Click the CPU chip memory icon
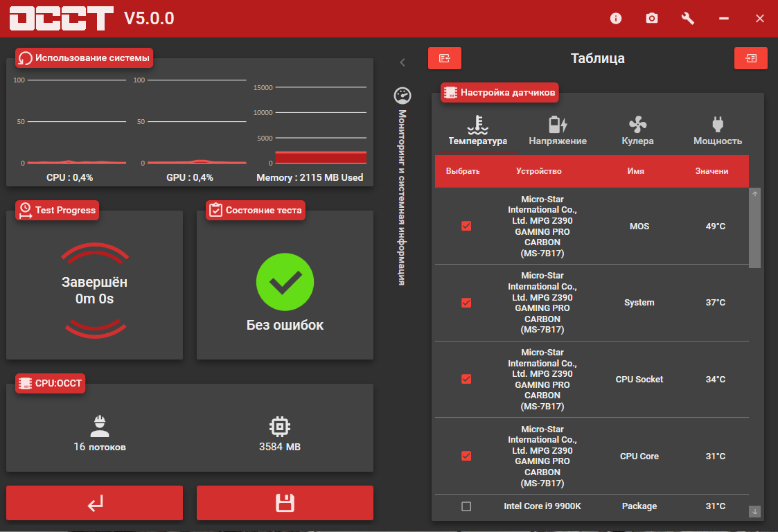 click(280, 426)
